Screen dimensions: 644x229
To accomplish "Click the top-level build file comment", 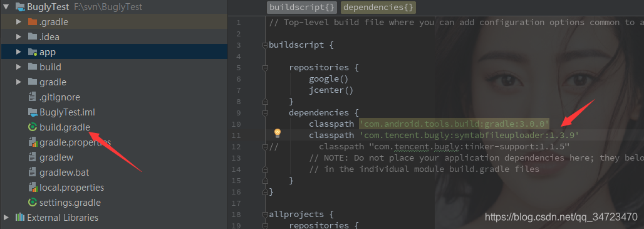I will [x=456, y=23].
